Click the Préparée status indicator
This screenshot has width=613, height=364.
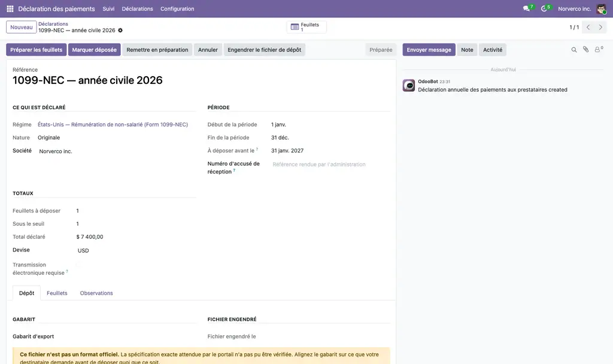coord(381,50)
